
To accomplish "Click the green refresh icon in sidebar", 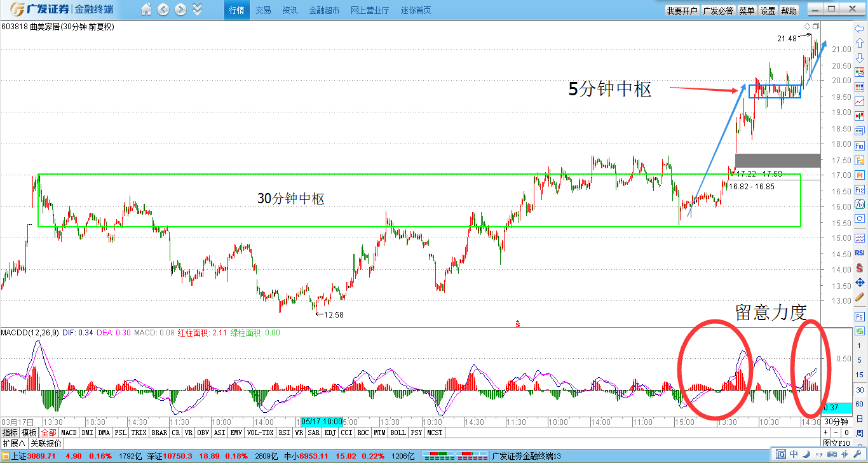I will [860, 331].
